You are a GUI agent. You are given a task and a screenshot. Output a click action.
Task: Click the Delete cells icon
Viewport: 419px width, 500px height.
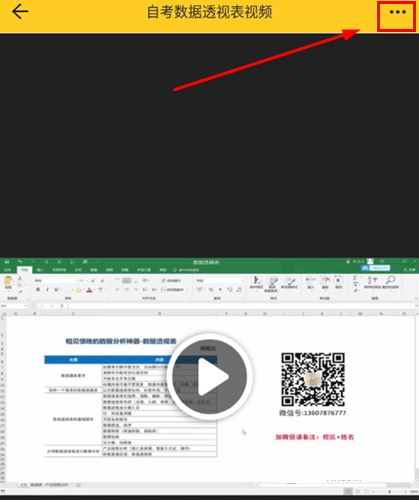point(325,282)
